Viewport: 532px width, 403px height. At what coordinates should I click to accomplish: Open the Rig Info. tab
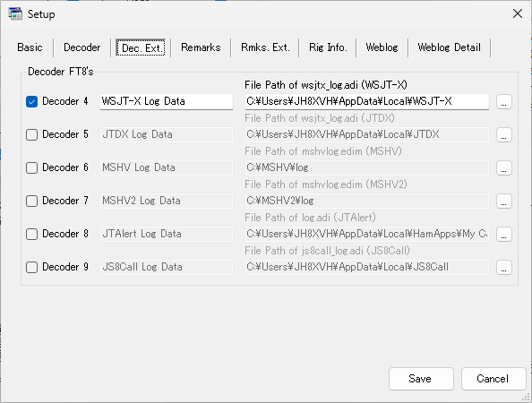[x=328, y=47]
